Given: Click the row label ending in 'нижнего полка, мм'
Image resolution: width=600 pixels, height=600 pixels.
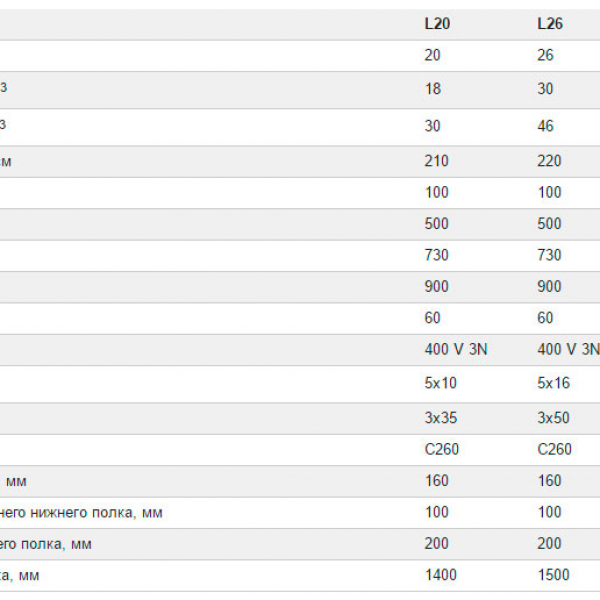Looking at the screenshot, I should click(x=81, y=513).
